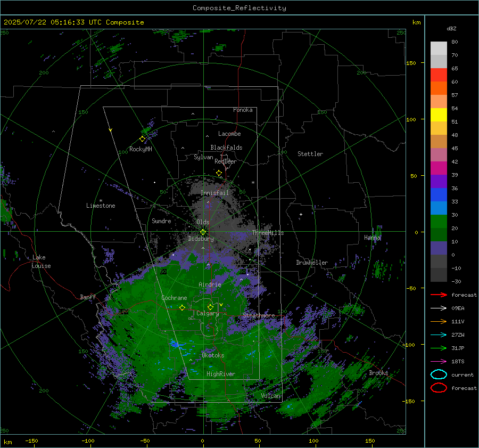The image size is (479, 448).
Task: Select the light gray 70-80 dBZ swatch
Action: point(439,48)
